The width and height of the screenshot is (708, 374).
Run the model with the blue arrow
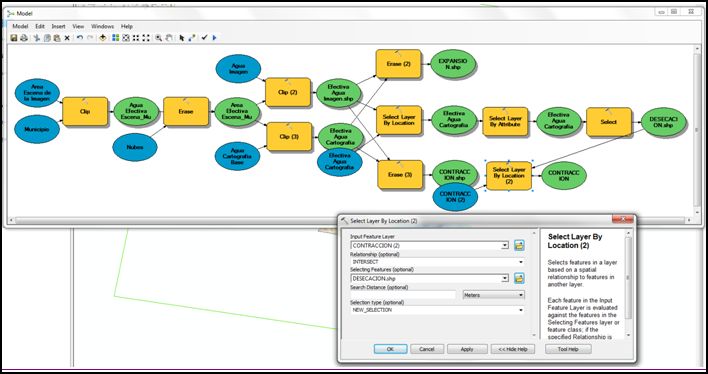pos(214,38)
